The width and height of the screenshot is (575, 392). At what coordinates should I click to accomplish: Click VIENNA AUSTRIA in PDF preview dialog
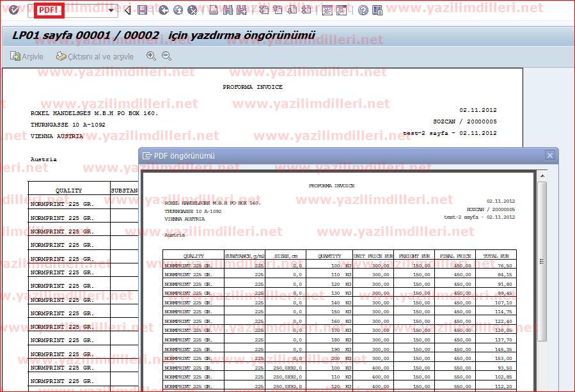coord(184,219)
